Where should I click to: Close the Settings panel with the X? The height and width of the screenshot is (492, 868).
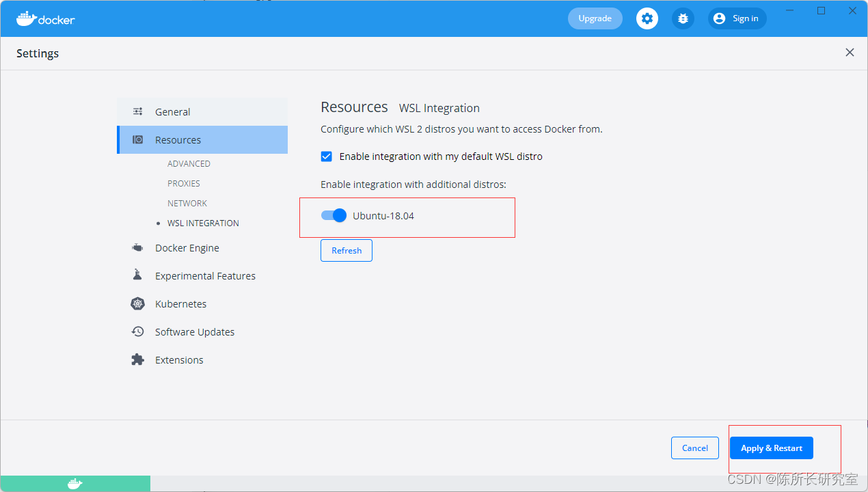pyautogui.click(x=850, y=53)
